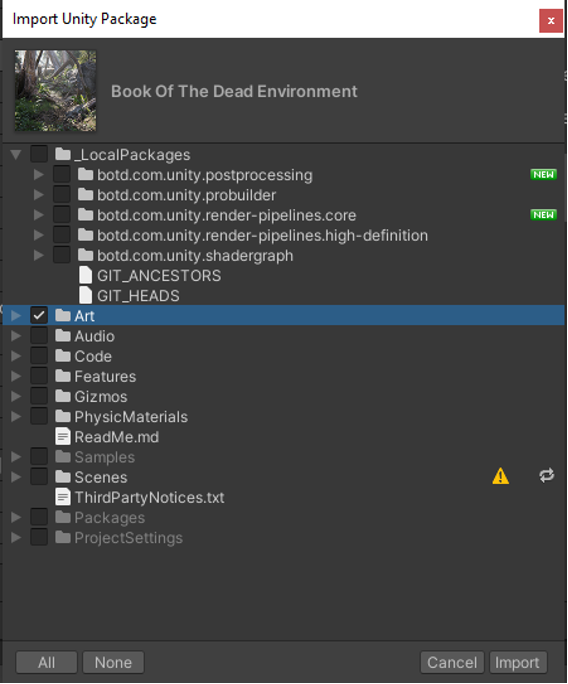Enable the Features folder checkbox
The image size is (568, 684).
(39, 376)
